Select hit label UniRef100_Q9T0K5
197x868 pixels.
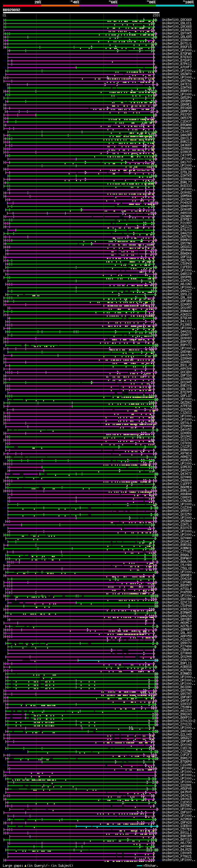pyautogui.click(x=176, y=33)
